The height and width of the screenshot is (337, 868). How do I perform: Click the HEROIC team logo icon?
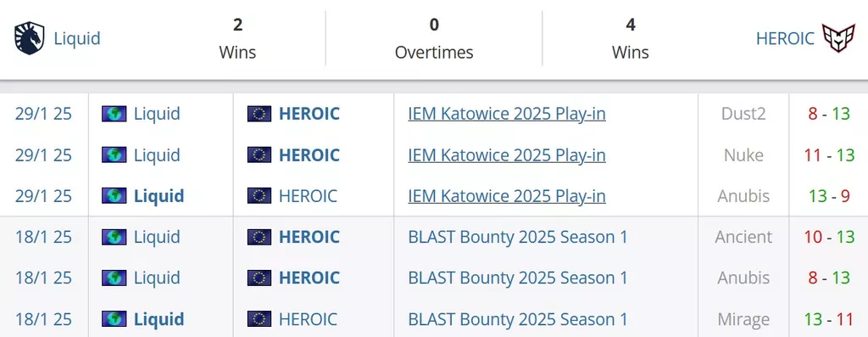click(838, 38)
